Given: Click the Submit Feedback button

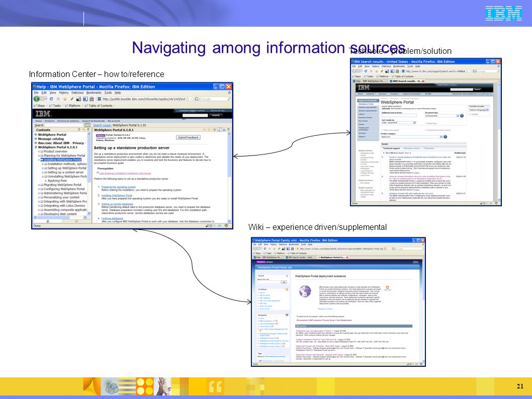Looking at the screenshot, I should [x=188, y=137].
